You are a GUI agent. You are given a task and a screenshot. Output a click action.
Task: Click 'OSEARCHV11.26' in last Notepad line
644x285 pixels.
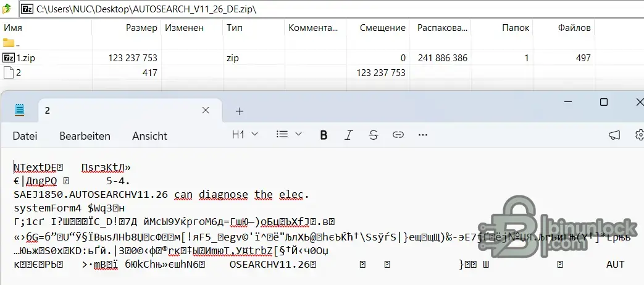(x=270, y=264)
